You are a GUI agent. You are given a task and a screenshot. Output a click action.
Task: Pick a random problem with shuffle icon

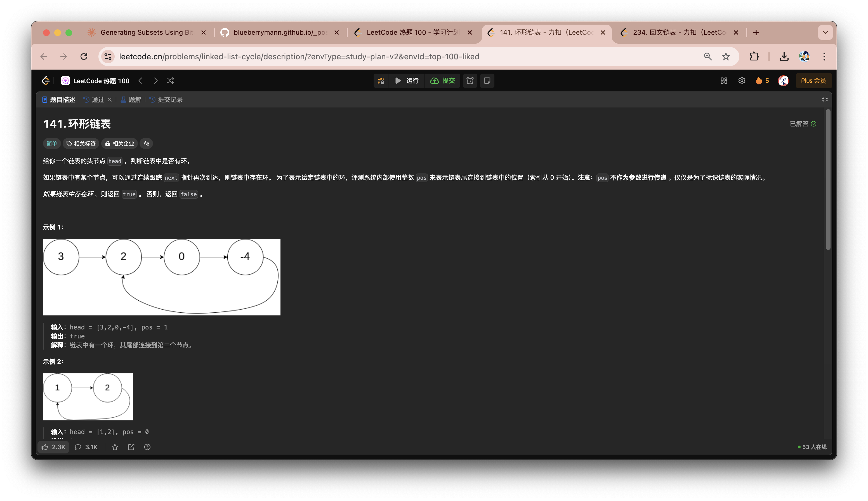point(170,81)
